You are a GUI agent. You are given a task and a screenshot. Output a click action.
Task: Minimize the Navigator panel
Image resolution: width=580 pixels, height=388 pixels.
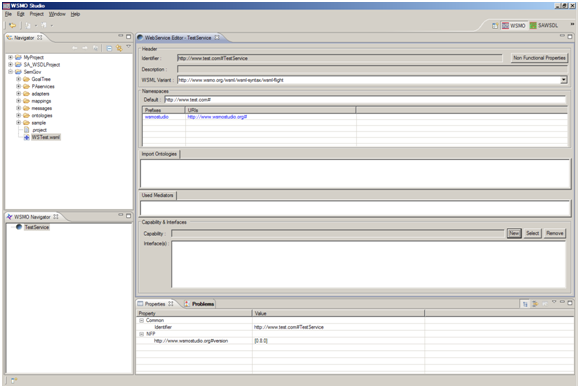pos(121,36)
